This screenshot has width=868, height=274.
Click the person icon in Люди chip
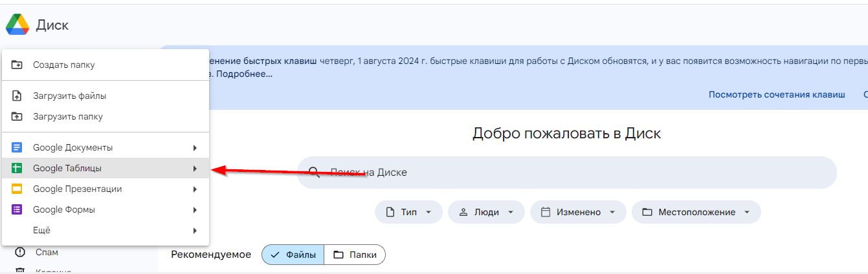463,212
